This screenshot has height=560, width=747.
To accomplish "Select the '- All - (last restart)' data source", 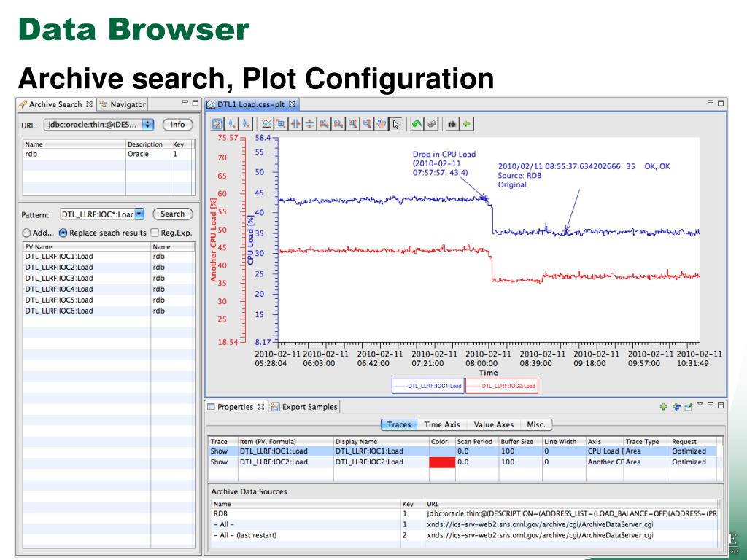I will point(465,535).
